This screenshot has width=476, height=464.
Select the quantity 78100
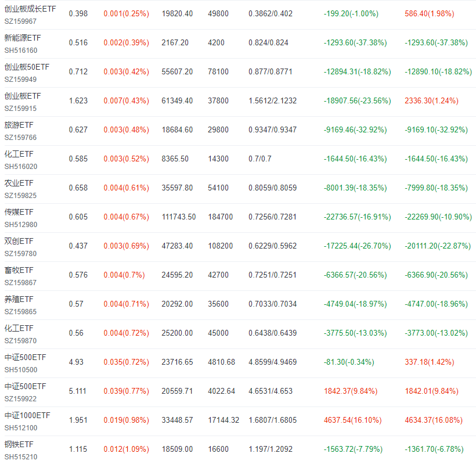pyautogui.click(x=218, y=72)
